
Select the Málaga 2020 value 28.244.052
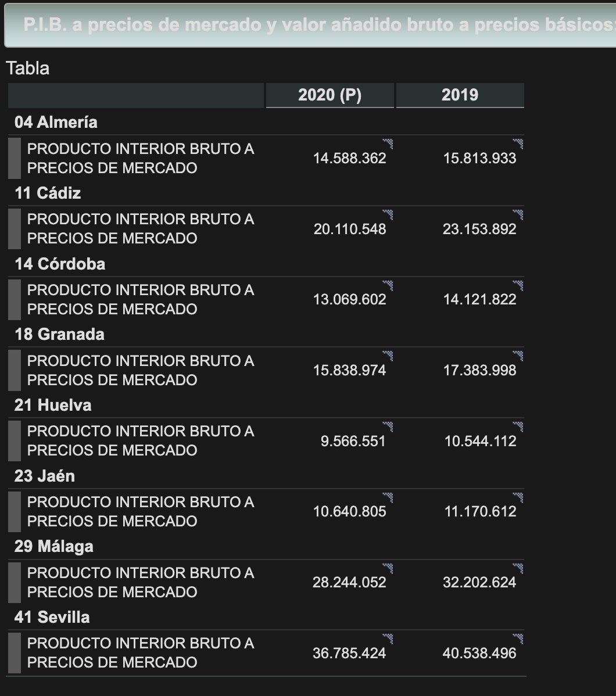(x=349, y=582)
